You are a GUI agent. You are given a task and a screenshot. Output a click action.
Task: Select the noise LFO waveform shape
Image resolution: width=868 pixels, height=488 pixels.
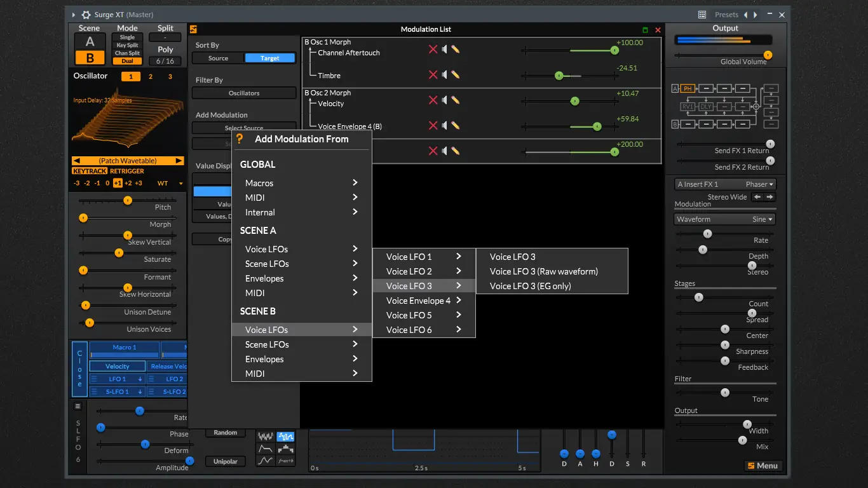pos(266,437)
